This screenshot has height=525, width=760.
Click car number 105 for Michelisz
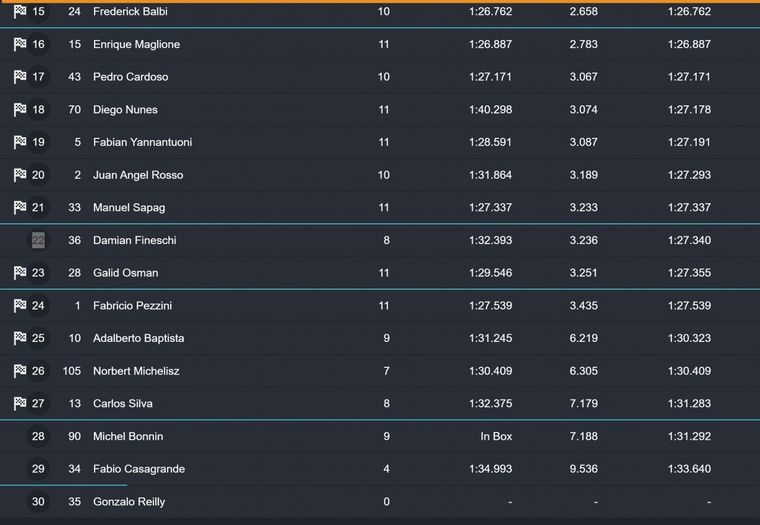click(71, 371)
